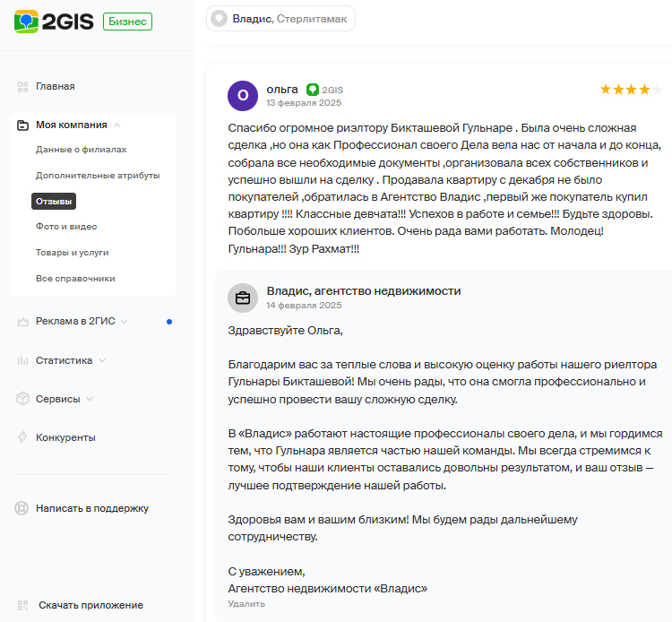The height and width of the screenshot is (622, 672).
Task: Open the Отзывы menu item
Action: coord(54,202)
